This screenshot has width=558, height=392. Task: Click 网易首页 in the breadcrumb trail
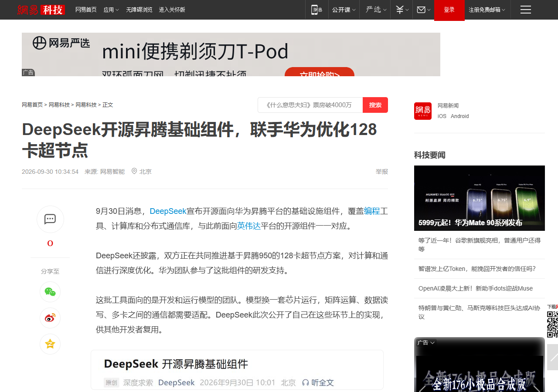(32, 105)
